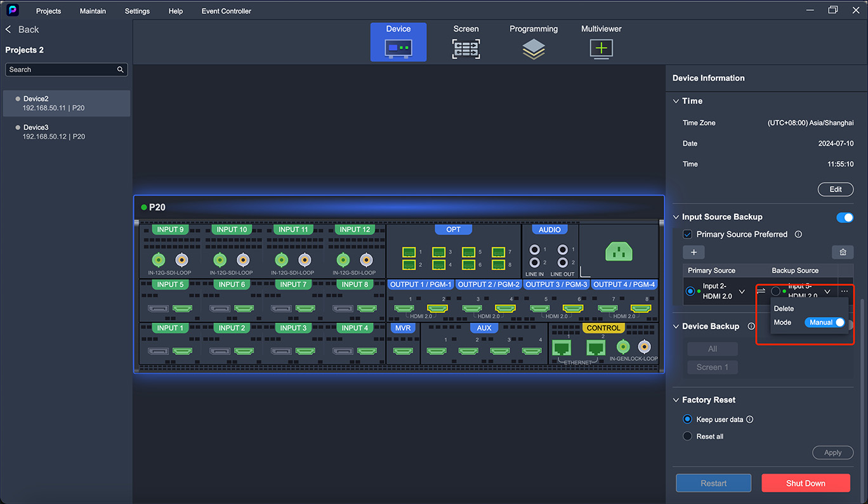Collapse the Time section
Screen dimensions: 868x504
(x=676, y=101)
